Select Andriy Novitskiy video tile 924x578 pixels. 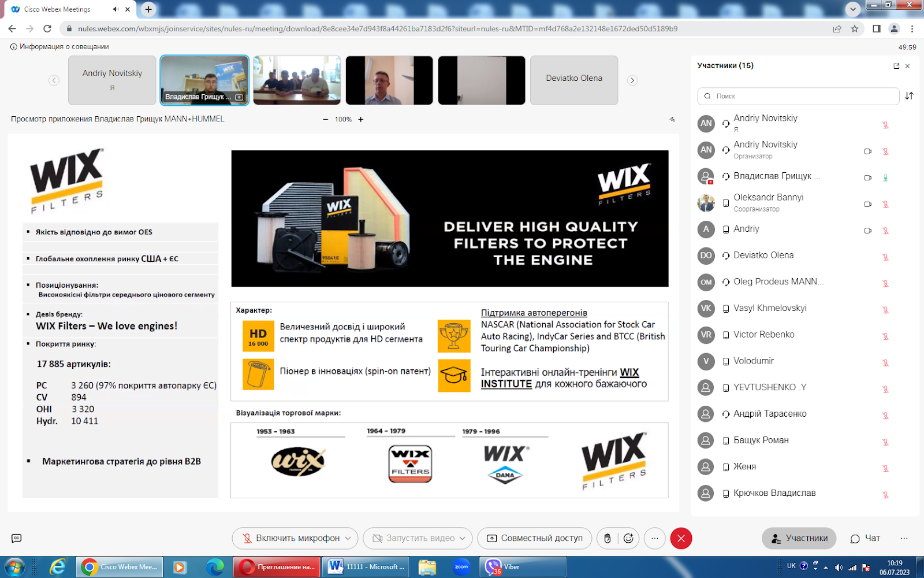112,80
